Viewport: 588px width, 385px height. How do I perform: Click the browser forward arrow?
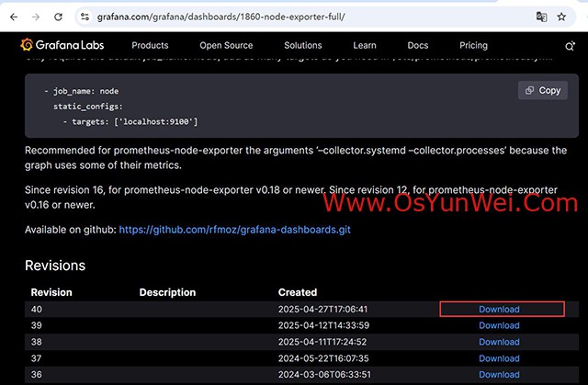click(36, 17)
